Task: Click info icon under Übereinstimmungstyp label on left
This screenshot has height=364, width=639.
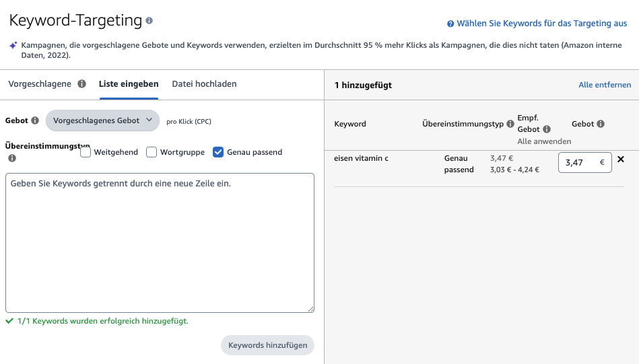Action: click(x=12, y=158)
